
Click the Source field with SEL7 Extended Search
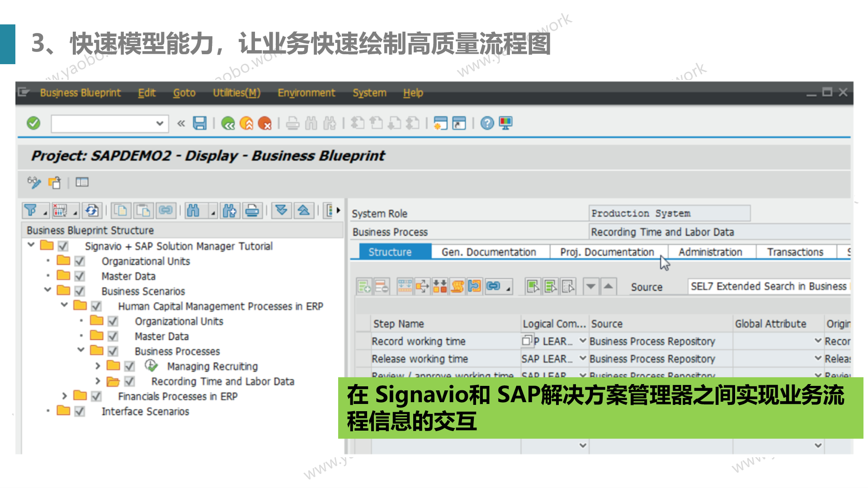pyautogui.click(x=769, y=286)
